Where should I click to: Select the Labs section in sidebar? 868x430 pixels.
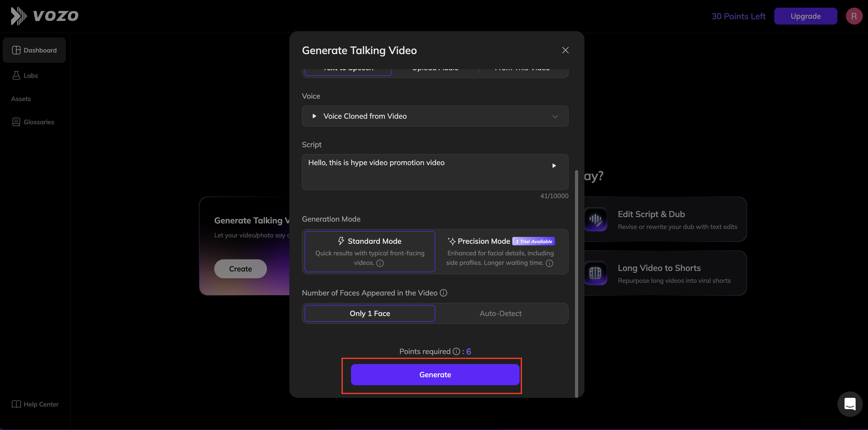[x=30, y=75]
